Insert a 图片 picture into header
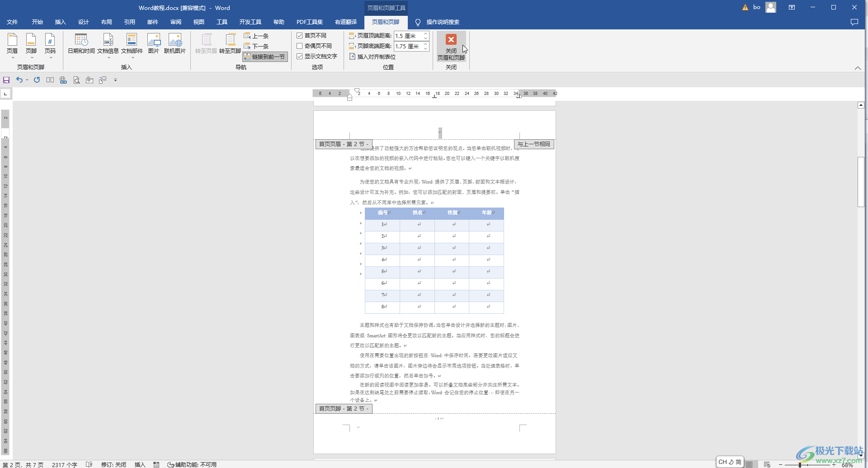Image resolution: width=868 pixels, height=468 pixels. pos(154,44)
